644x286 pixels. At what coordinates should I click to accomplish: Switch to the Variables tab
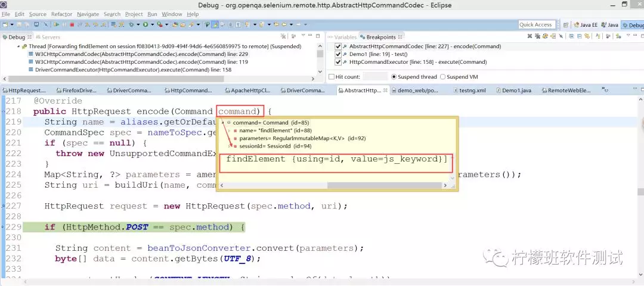coord(345,37)
